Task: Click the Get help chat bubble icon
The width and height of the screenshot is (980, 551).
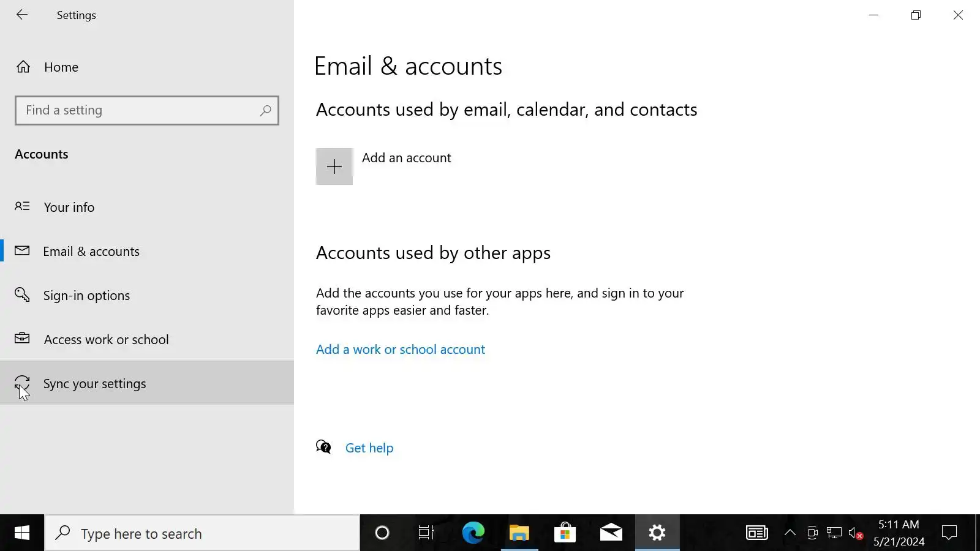Action: click(x=323, y=447)
